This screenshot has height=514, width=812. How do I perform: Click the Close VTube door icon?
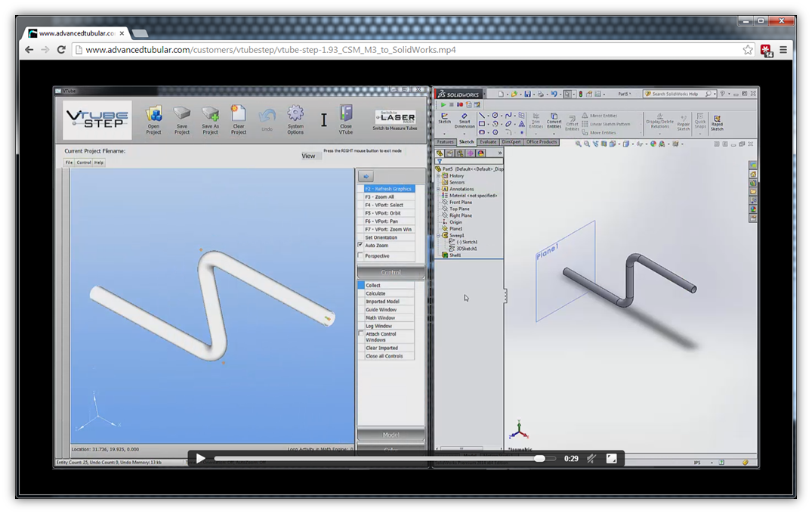(x=346, y=116)
